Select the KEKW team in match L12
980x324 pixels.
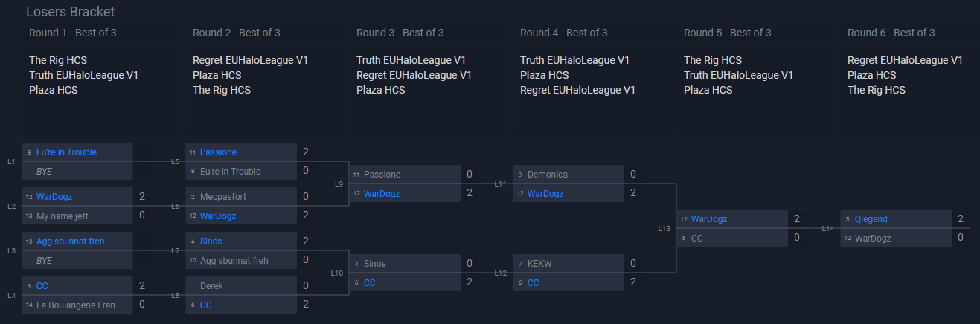pyautogui.click(x=541, y=264)
